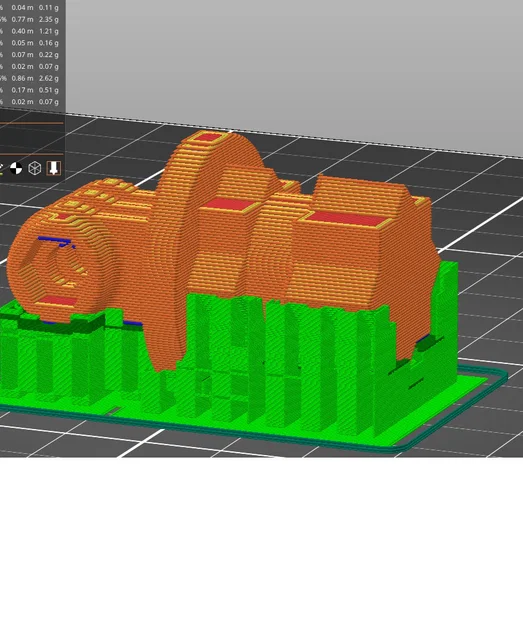This screenshot has height=625, width=523.
Task: Toggle the wireframe cube shells view icon
Action: tap(35, 168)
